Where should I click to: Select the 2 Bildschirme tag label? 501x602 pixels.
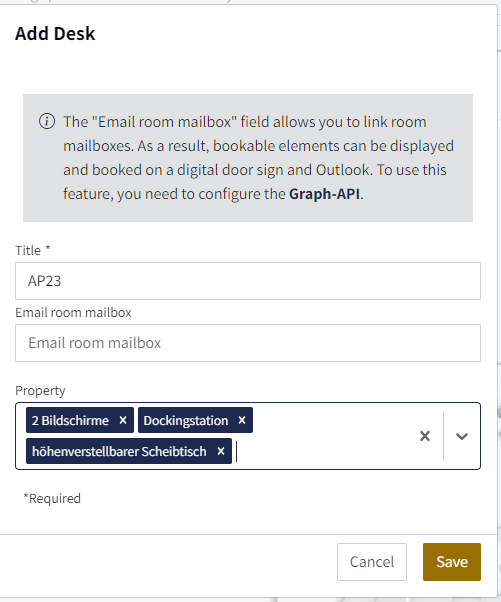(x=70, y=420)
